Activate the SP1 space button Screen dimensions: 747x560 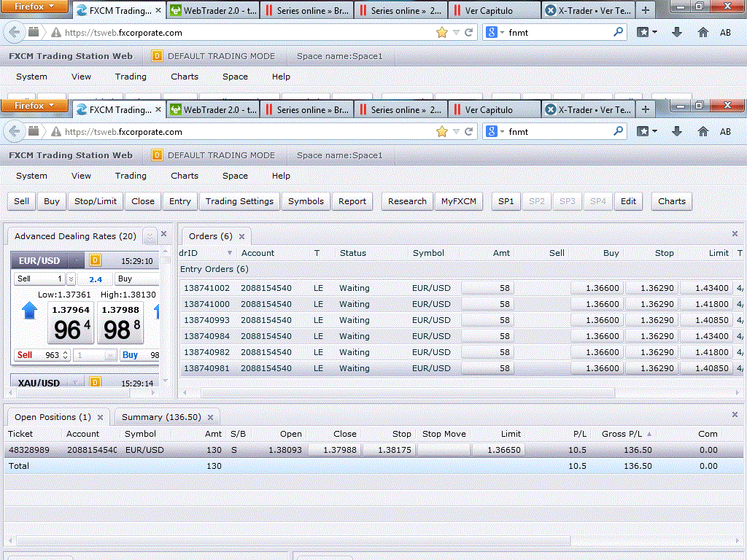(506, 201)
